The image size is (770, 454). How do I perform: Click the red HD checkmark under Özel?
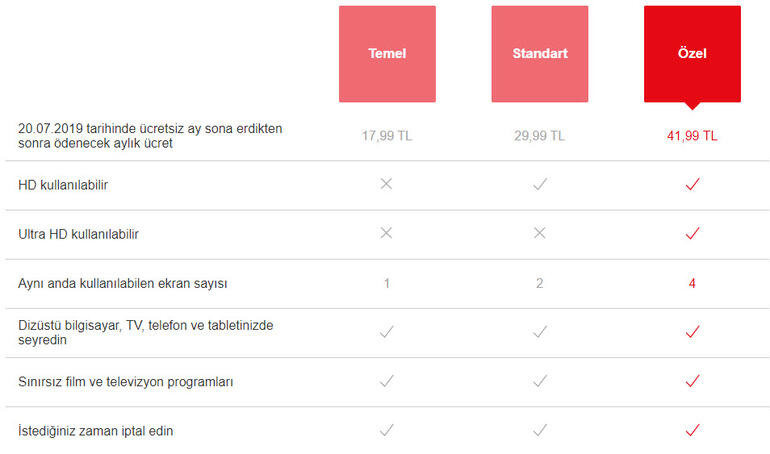pyautogui.click(x=692, y=185)
